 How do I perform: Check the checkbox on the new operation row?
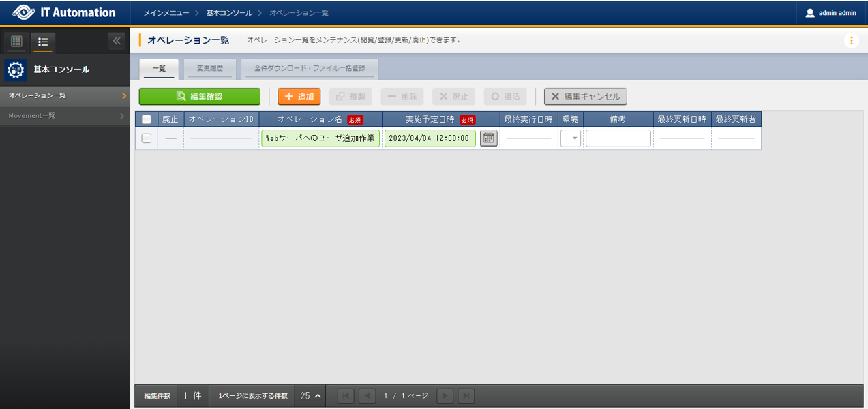coord(146,138)
